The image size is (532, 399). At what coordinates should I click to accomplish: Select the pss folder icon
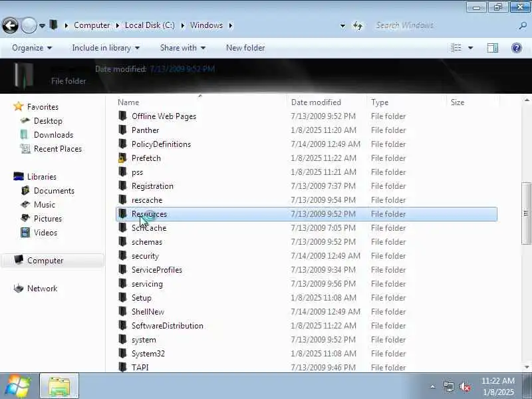(x=122, y=172)
